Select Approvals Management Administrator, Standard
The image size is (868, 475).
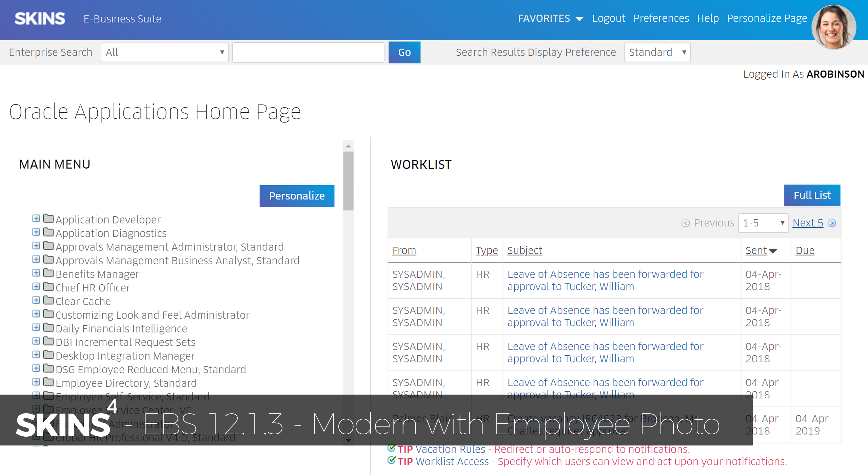pyautogui.click(x=170, y=247)
